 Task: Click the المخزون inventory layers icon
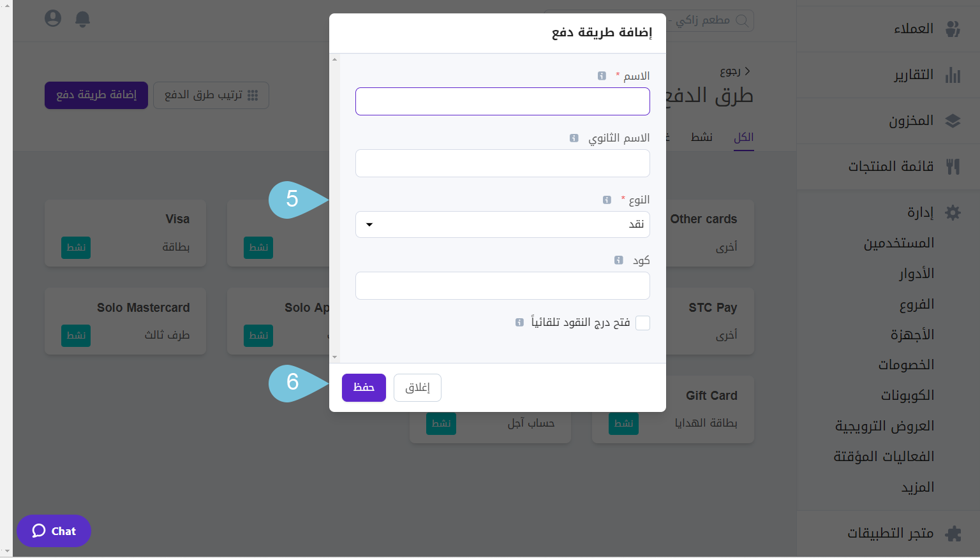[x=953, y=121]
